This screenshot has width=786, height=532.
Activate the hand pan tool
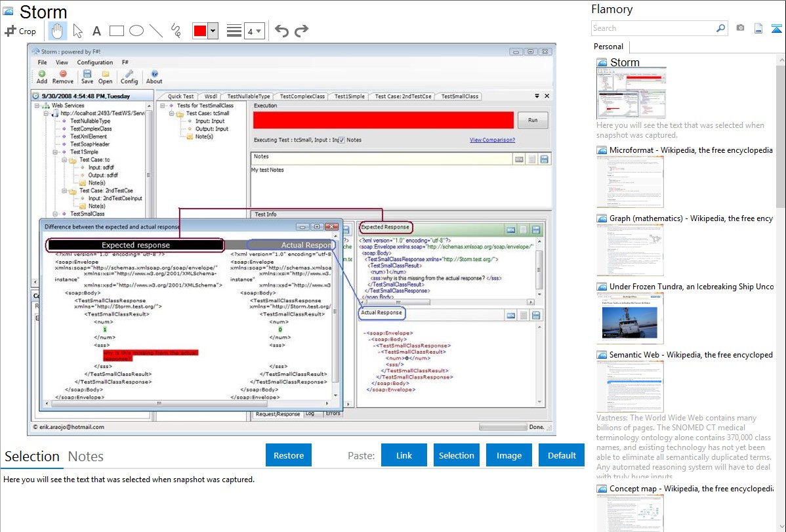click(58, 31)
